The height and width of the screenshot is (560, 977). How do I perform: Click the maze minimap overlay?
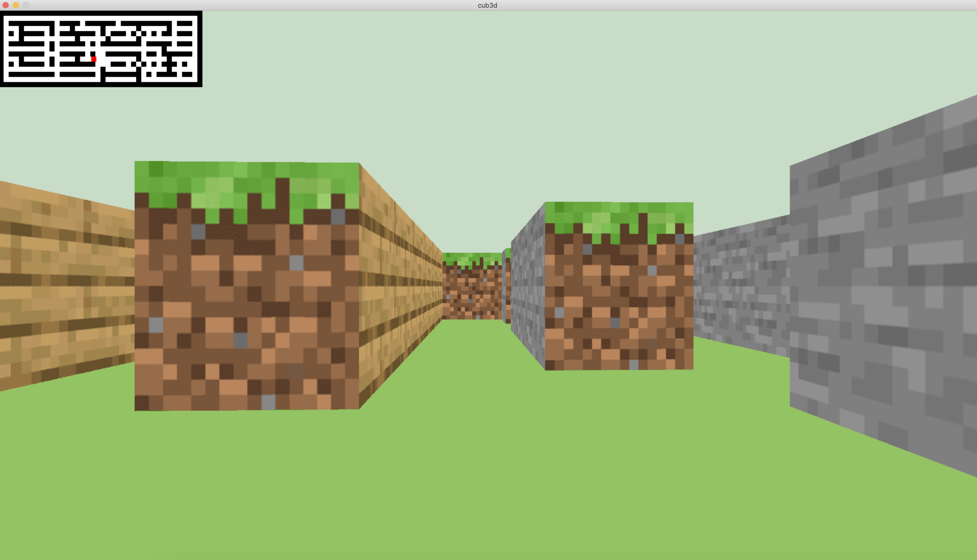click(101, 49)
